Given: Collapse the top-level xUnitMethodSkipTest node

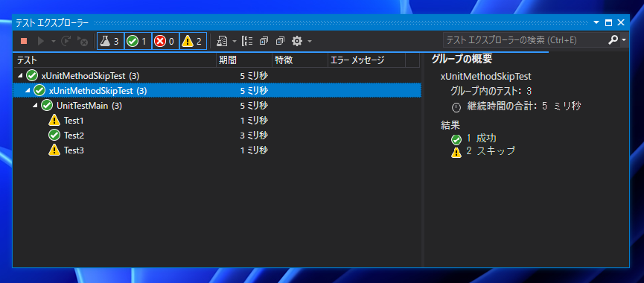Looking at the screenshot, I should click(20, 76).
